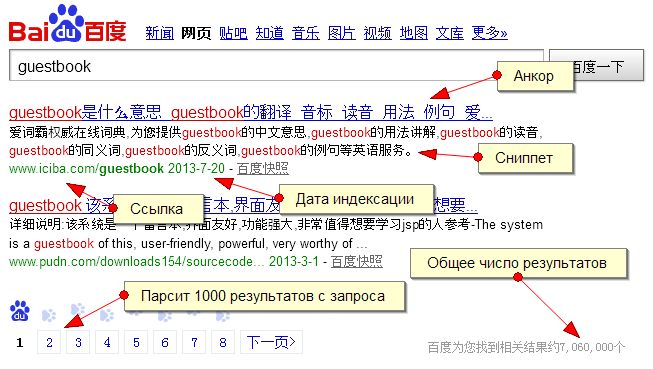
Task: Click the total results count text 7,060,000
Action: click(x=526, y=347)
